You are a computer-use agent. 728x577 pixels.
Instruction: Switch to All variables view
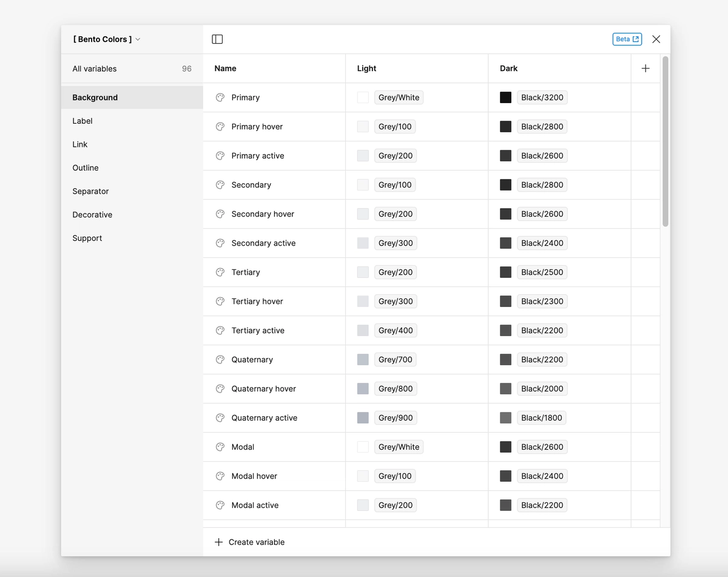(x=95, y=69)
